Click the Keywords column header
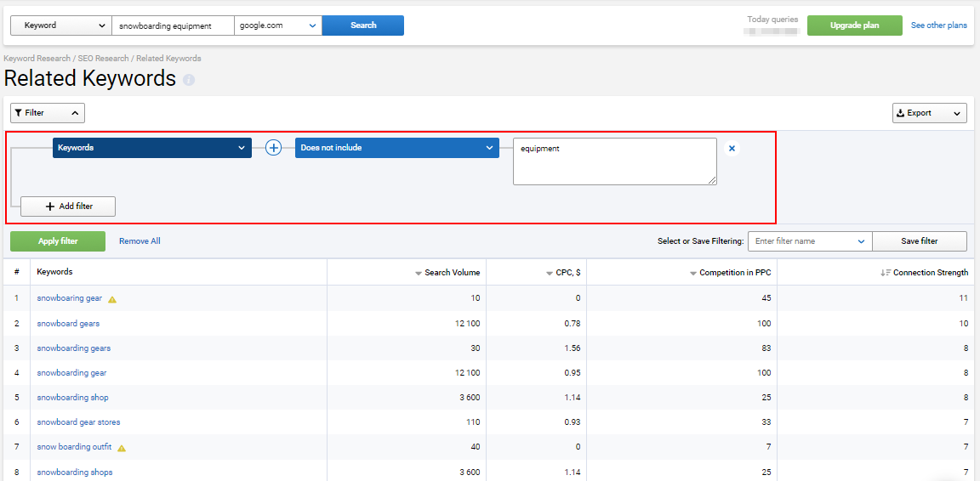 point(54,272)
